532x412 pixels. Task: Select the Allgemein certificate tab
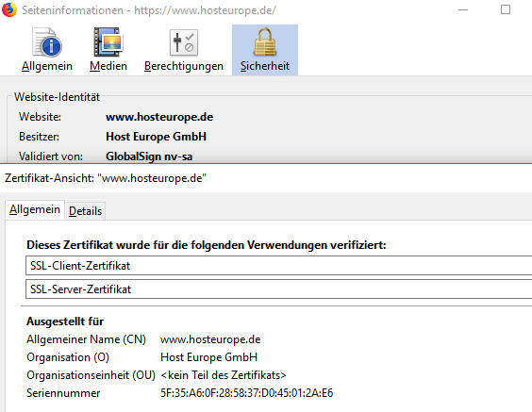coord(35,209)
